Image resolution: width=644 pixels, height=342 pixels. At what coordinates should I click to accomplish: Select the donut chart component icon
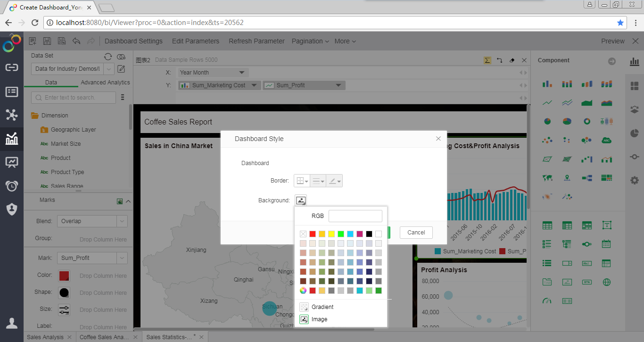click(587, 121)
